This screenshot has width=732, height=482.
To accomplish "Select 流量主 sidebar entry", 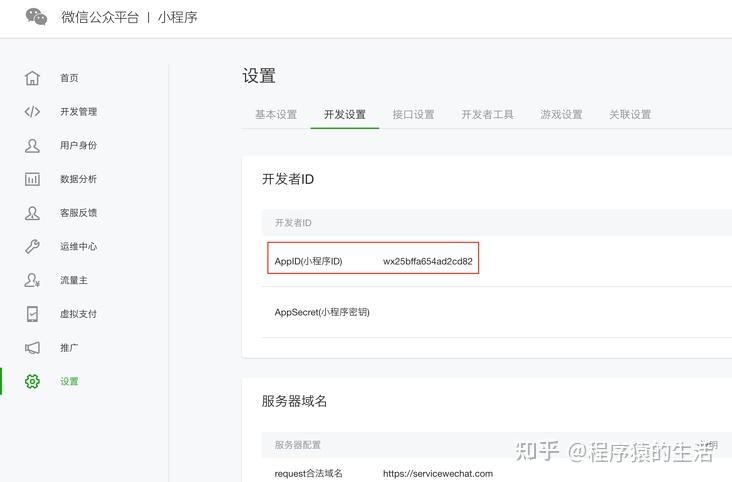I will [x=74, y=280].
